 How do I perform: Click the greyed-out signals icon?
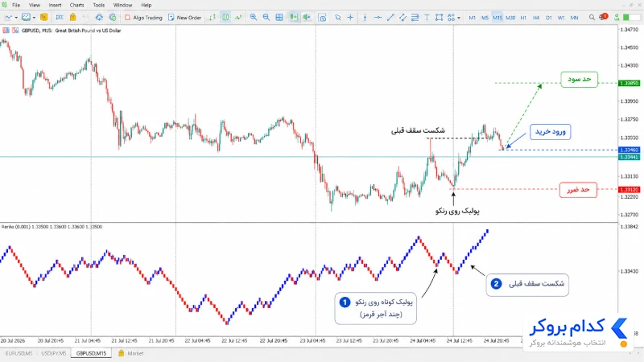(x=85, y=17)
